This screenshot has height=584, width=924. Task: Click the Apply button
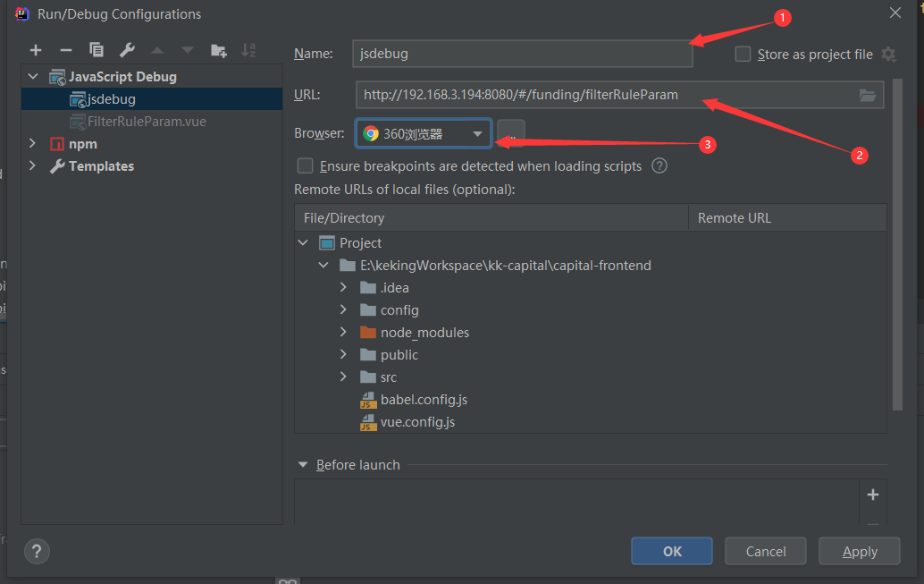[860, 552]
